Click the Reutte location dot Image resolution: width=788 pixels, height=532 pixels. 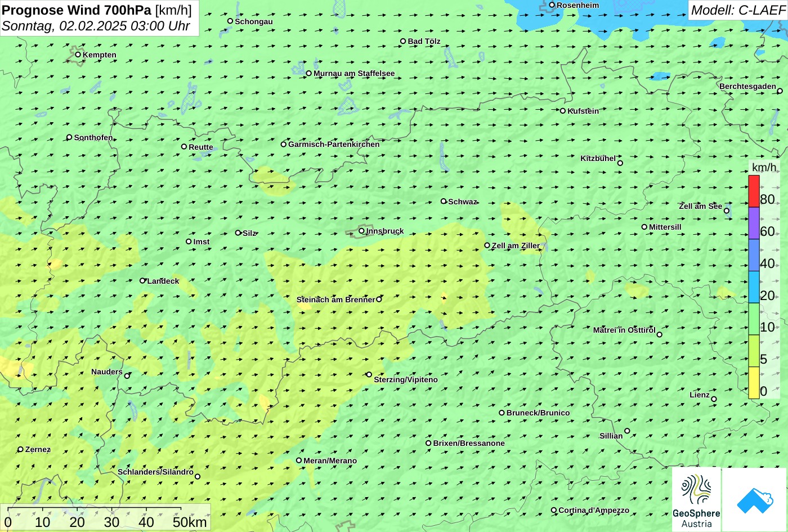click(183, 146)
